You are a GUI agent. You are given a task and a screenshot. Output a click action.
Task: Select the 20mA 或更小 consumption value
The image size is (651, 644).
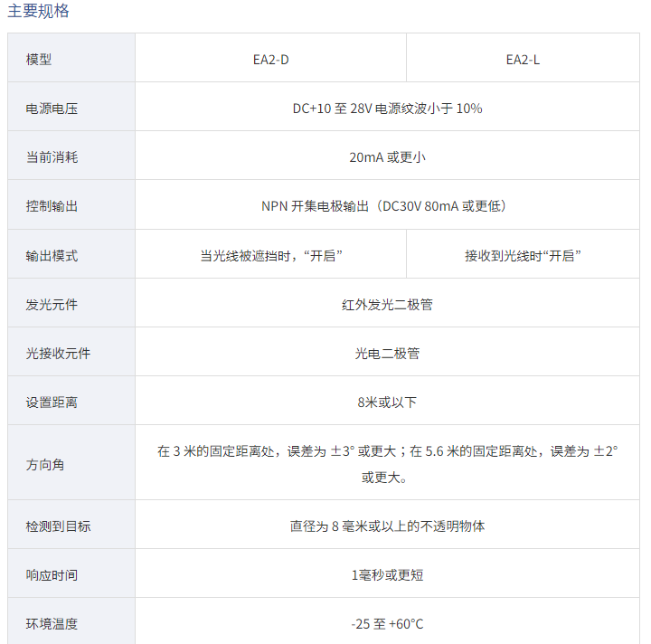(387, 157)
